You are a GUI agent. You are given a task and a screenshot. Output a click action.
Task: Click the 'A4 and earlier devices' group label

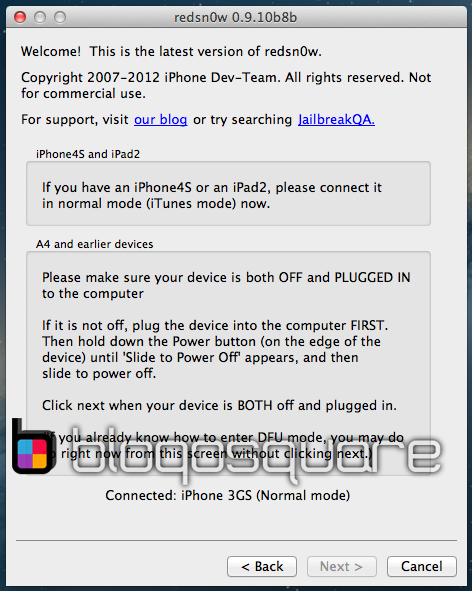(95, 244)
